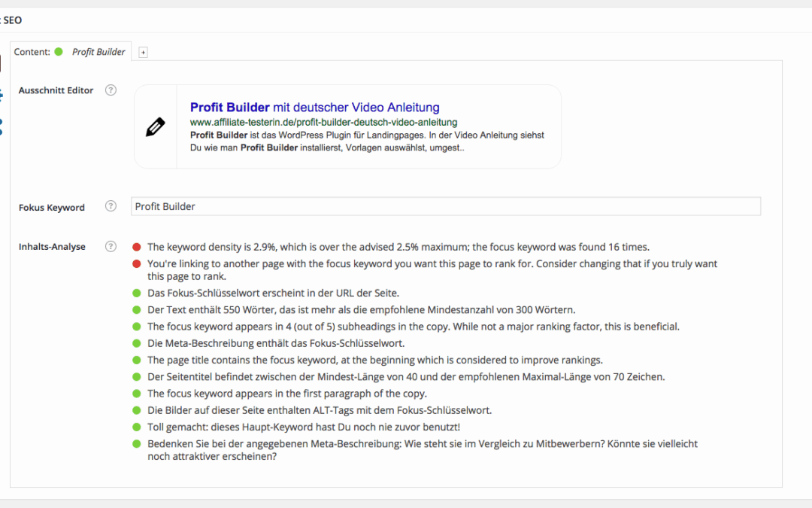This screenshot has width=812, height=508.
Task: Click green bullet beside subheadings message
Action: pyautogui.click(x=137, y=327)
